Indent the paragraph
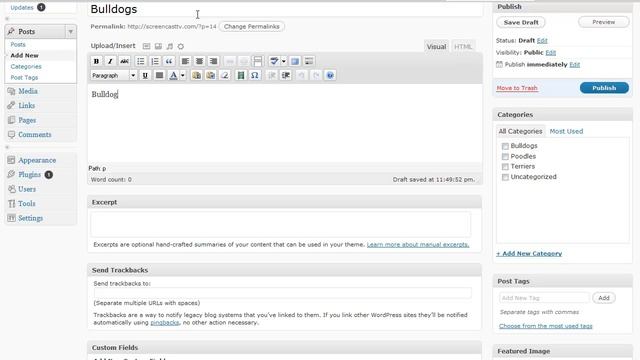This screenshot has height=360, width=640. click(286, 76)
